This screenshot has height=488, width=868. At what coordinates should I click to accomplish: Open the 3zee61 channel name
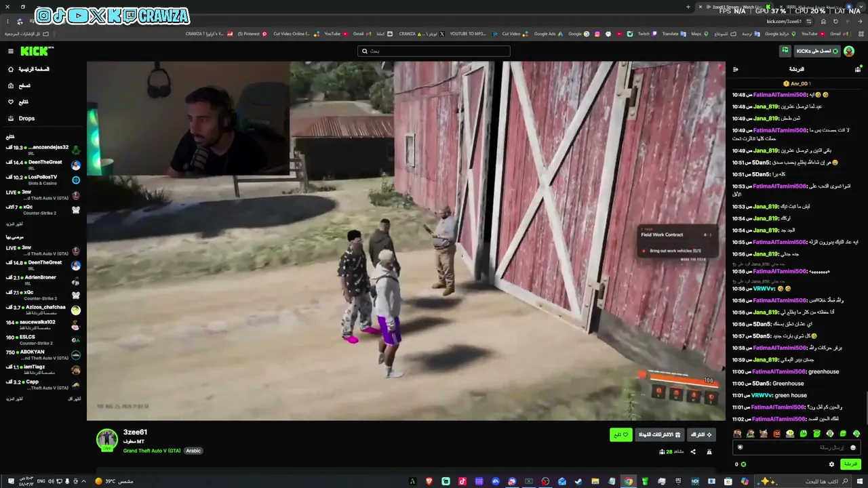point(135,432)
